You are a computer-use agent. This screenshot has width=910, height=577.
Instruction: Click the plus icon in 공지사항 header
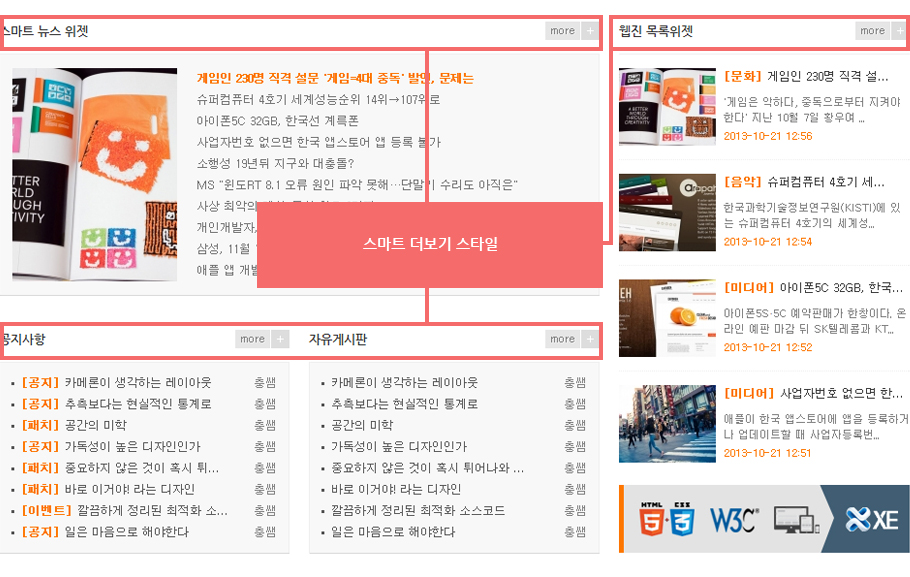click(x=280, y=339)
